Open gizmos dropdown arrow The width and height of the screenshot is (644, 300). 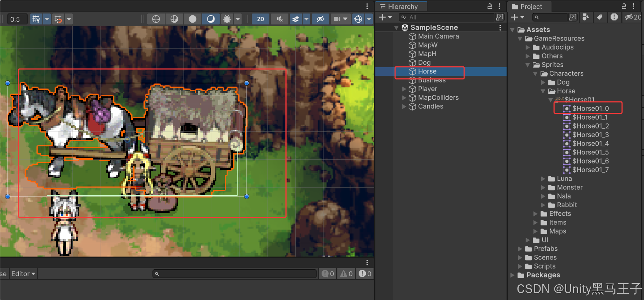[x=369, y=19]
